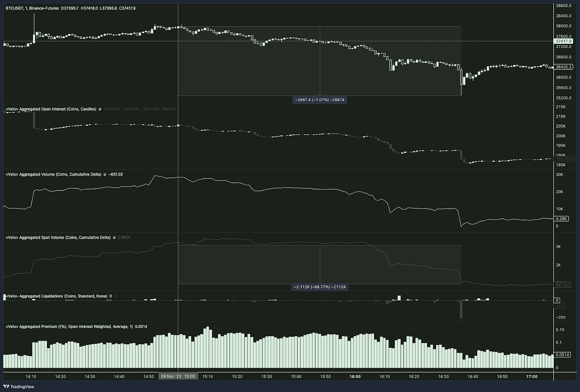Click the ø symbol beside Aggregated Volume legend
Viewport: 580px width, 392px height.
[105, 174]
